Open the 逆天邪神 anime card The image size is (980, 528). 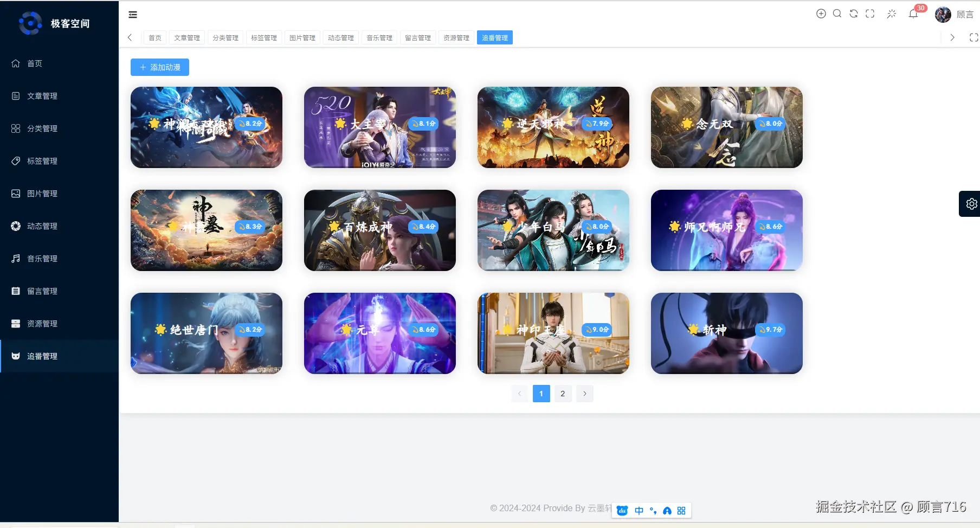pos(553,127)
